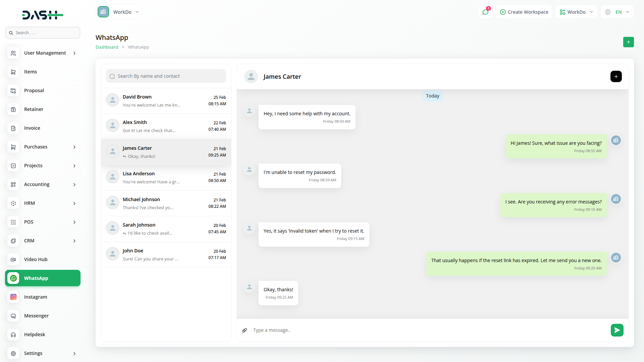Go to the Dashboard breadcrumb link
Image resolution: width=644 pixels, height=362 pixels.
[107, 47]
